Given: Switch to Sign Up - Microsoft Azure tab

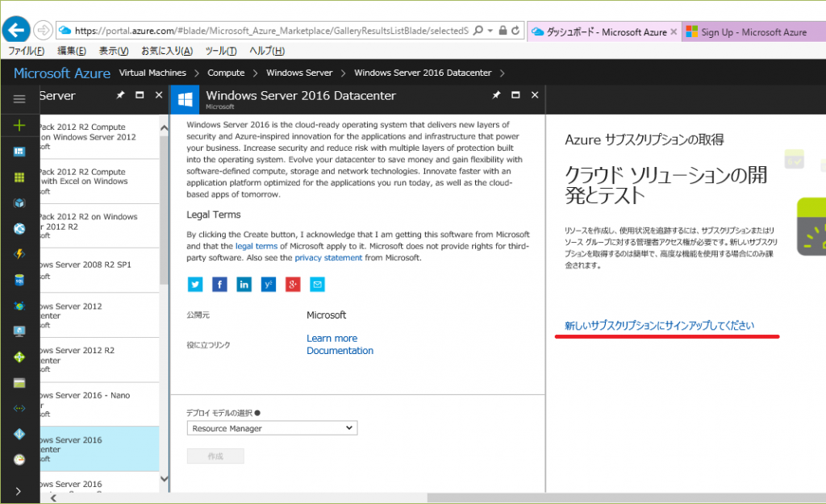Looking at the screenshot, I should [754, 32].
